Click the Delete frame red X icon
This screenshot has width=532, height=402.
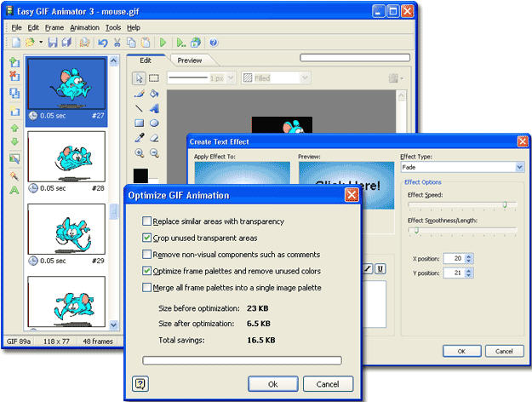pos(14,76)
